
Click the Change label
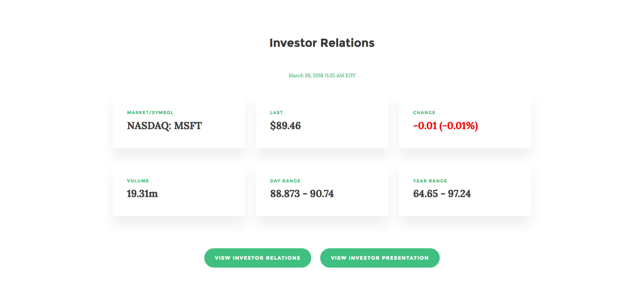[424, 113]
